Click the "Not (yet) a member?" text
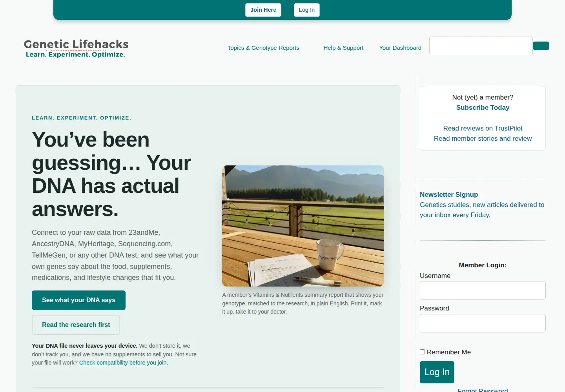The width and height of the screenshot is (565, 392). click(483, 97)
